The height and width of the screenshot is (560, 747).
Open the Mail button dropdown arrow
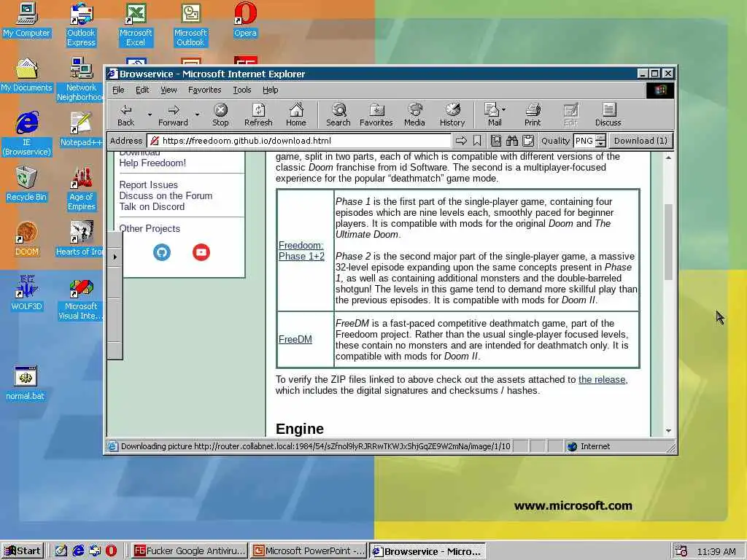tap(504, 109)
